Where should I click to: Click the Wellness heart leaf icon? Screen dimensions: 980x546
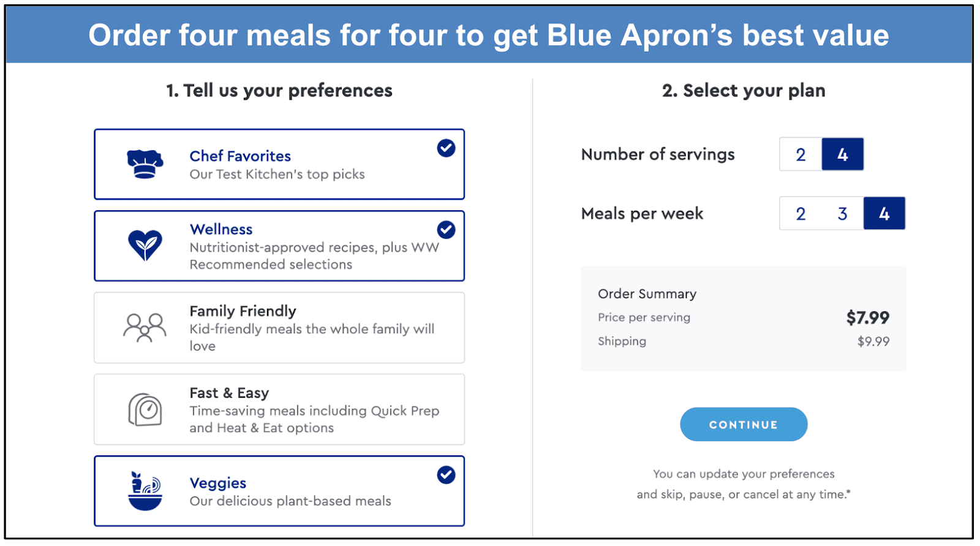tap(145, 245)
